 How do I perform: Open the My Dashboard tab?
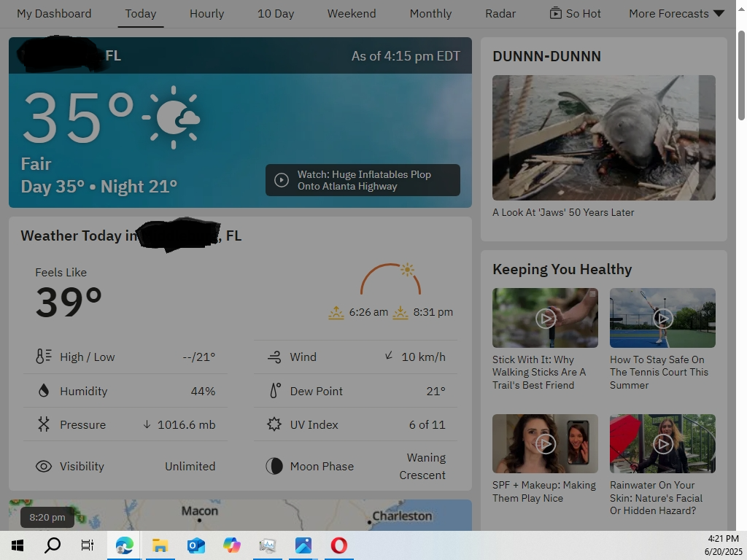point(54,14)
